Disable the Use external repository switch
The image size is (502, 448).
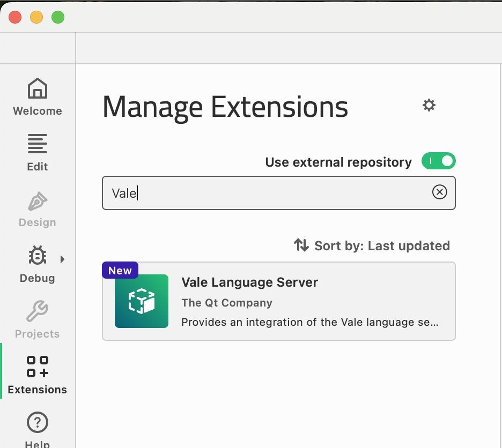click(438, 161)
